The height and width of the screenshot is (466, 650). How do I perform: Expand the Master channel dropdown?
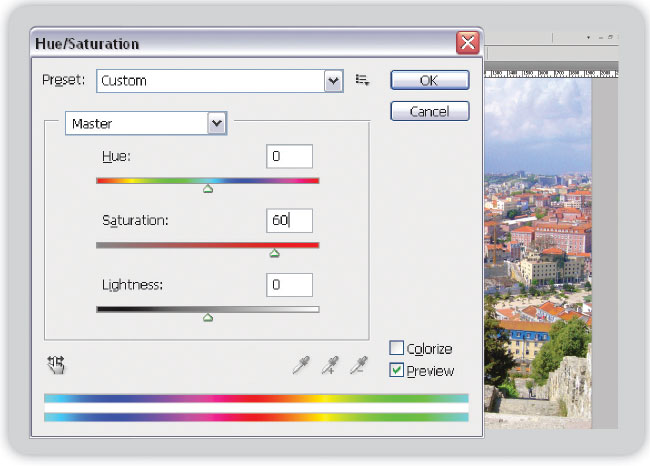coord(216,123)
